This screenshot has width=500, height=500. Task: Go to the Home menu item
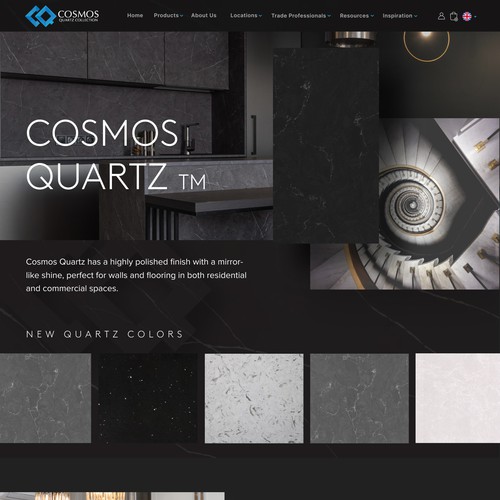coord(135,15)
